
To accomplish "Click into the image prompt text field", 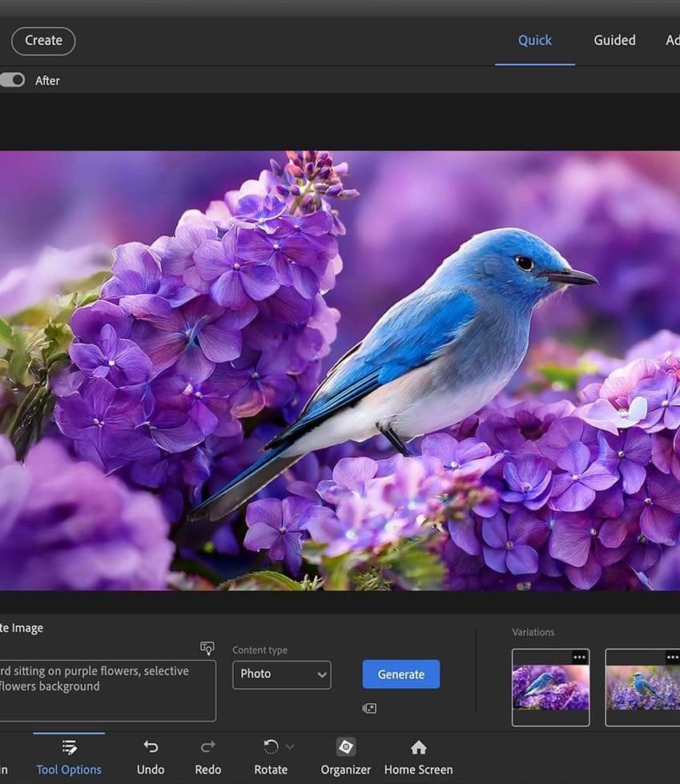I will point(104,690).
